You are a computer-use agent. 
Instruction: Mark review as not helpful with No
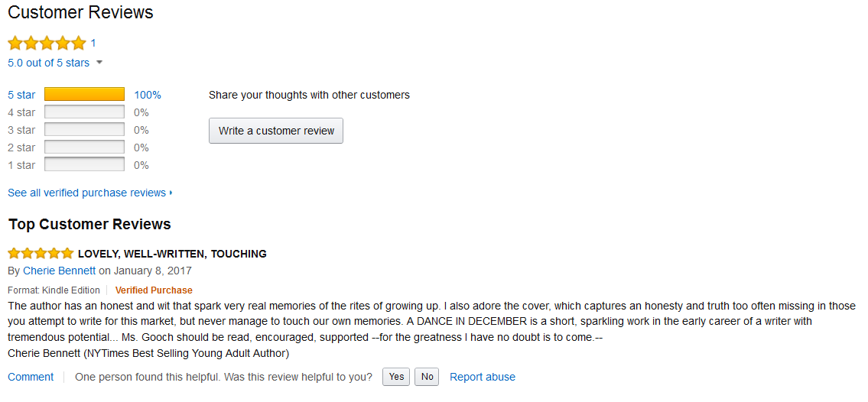point(427,377)
